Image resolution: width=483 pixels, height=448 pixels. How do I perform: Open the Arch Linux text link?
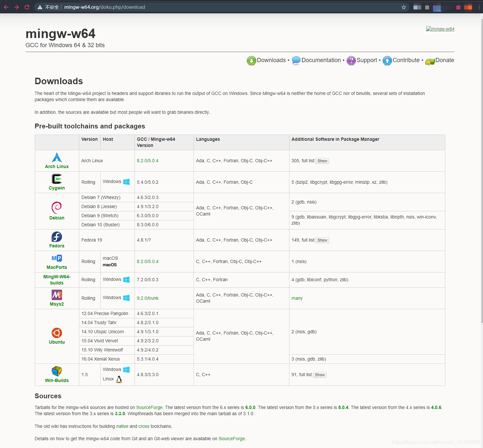pos(57,166)
